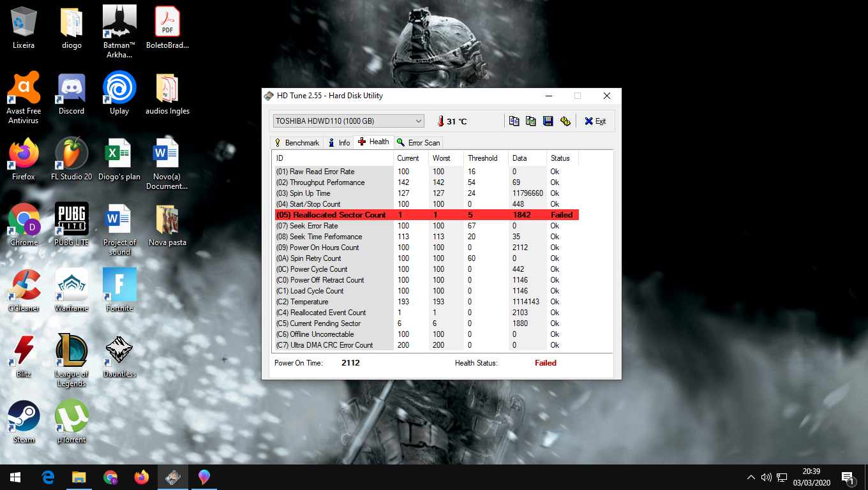Image resolution: width=868 pixels, height=490 pixels.
Task: Open the Novo(a) Documento Word file
Action: point(167,164)
